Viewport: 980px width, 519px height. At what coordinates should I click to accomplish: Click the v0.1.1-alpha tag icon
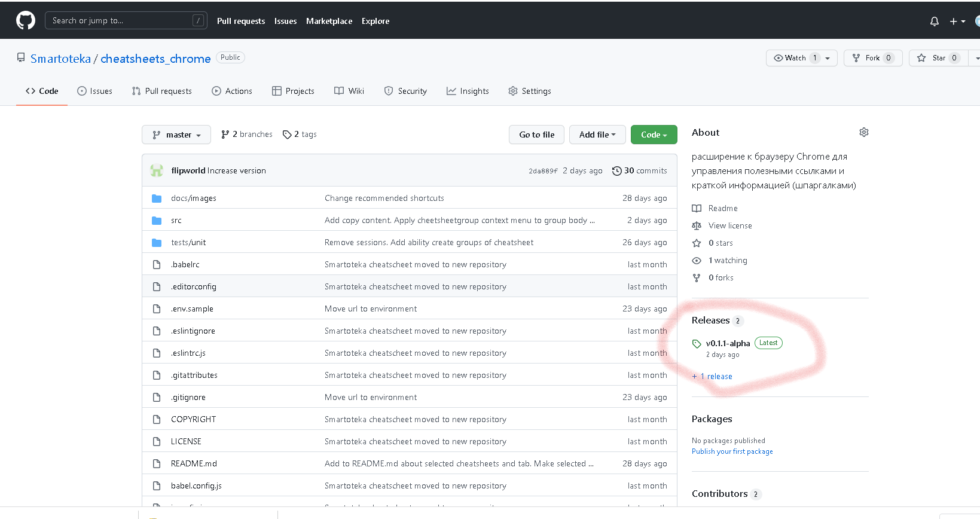tap(697, 344)
